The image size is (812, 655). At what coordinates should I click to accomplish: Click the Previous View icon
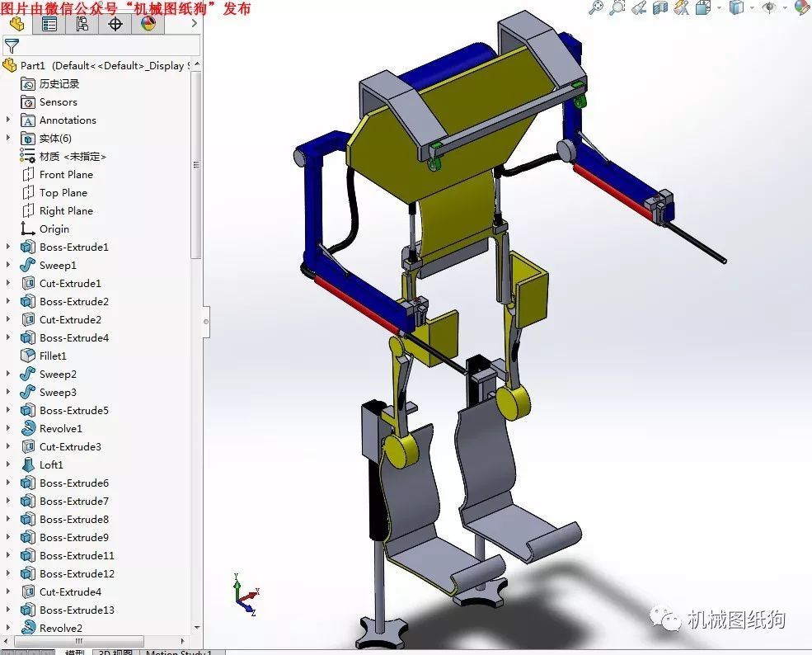click(639, 7)
